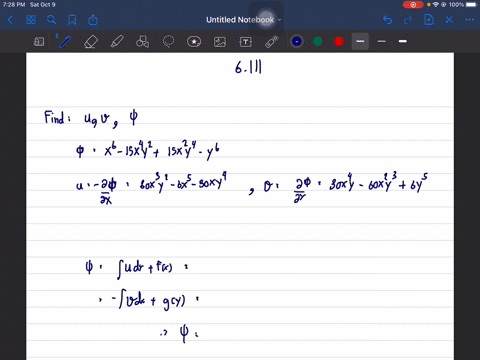Image resolution: width=480 pixels, height=360 pixels.
Task: Select the Shapes tool
Action: (143, 42)
